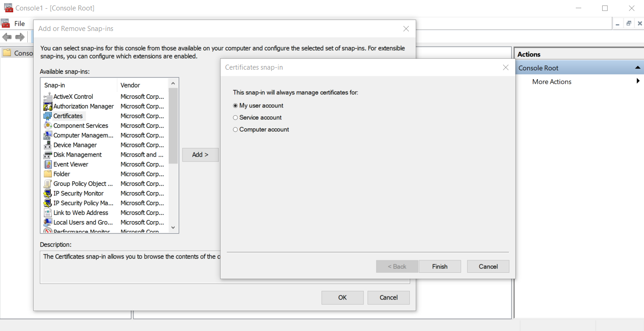Click the Folder snap-in icon
Viewport: 644px width, 331px height.
47,173
